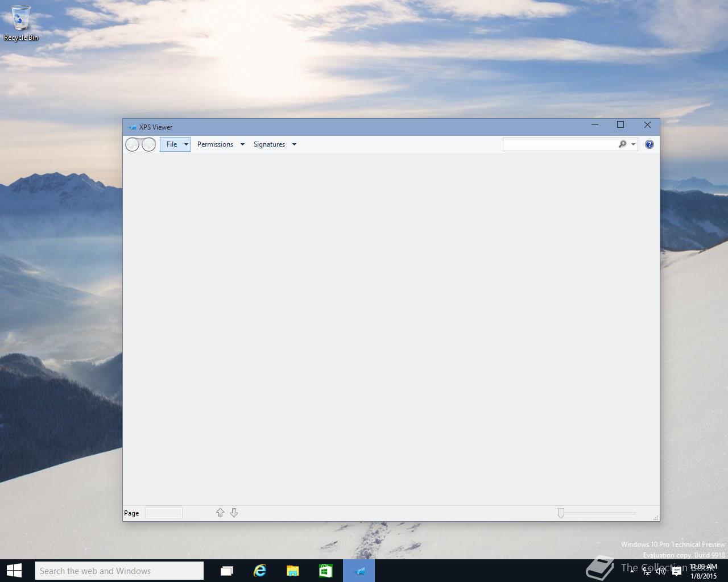728x582 pixels.
Task: Click the magnifier search icon
Action: click(622, 144)
